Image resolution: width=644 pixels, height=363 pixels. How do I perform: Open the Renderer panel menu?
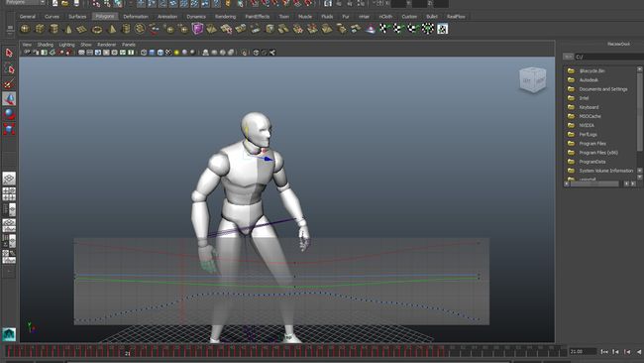[107, 45]
